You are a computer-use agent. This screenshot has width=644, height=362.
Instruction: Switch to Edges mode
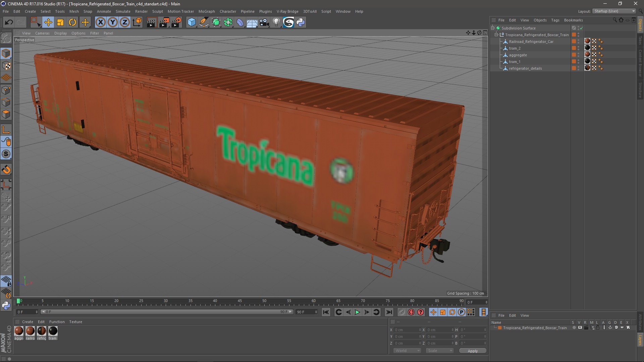click(6, 102)
